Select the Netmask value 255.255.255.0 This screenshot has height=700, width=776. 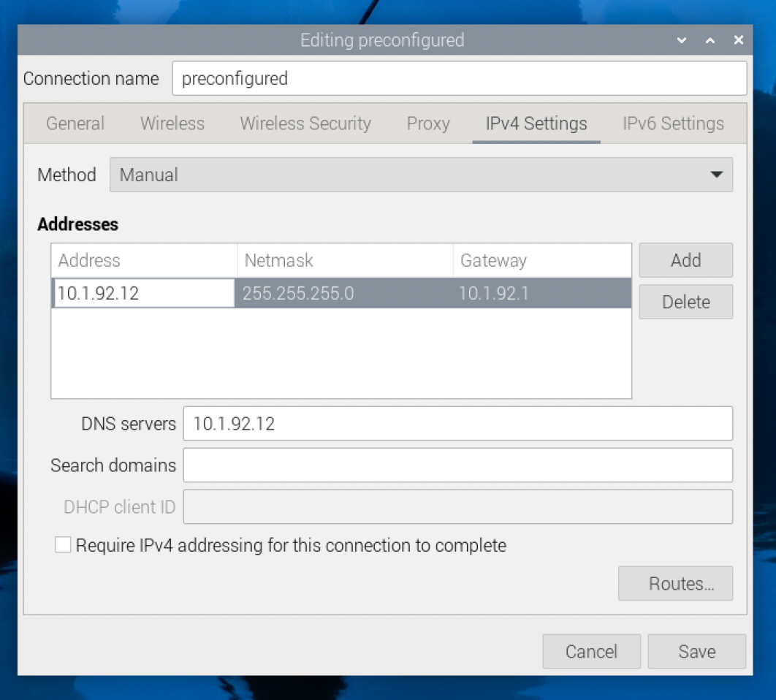(x=343, y=292)
